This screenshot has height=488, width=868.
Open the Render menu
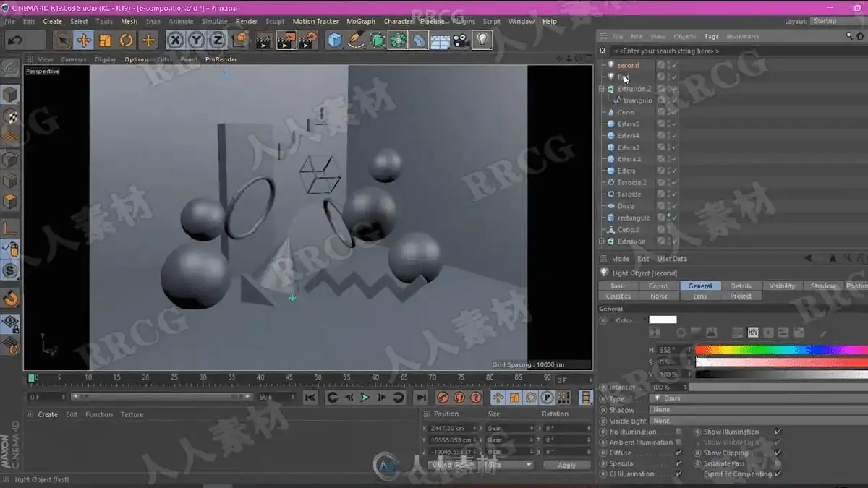[x=246, y=22]
